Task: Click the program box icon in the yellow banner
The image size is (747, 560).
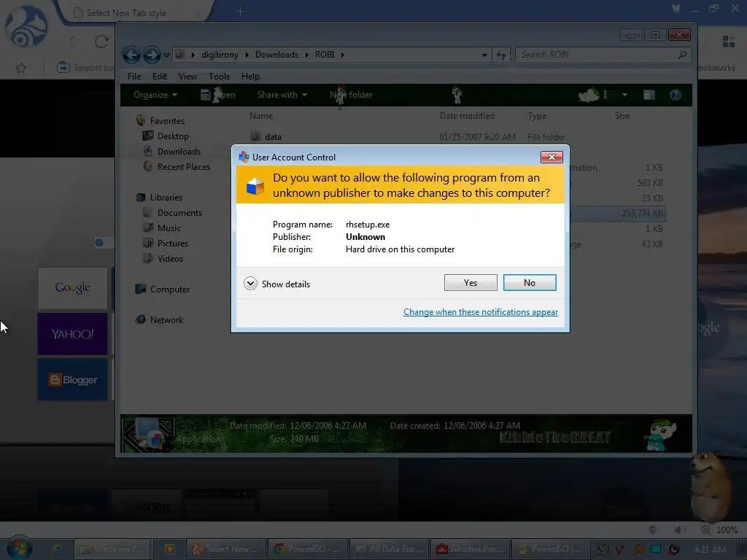Action: pyautogui.click(x=255, y=186)
